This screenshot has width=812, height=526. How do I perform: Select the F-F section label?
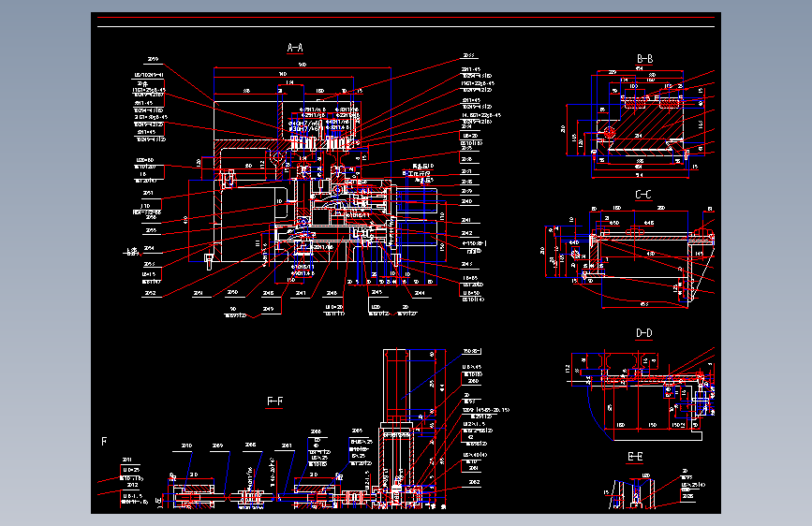pyautogui.click(x=274, y=402)
